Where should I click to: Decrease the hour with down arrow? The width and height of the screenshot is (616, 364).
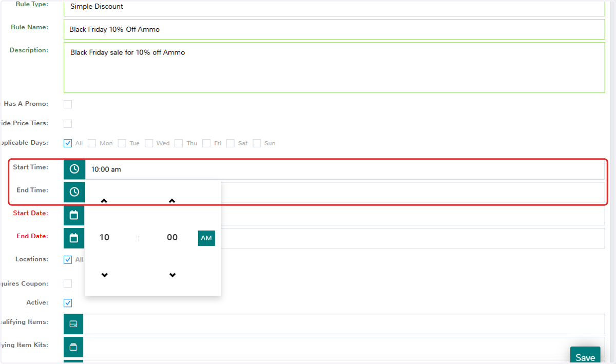pyautogui.click(x=104, y=275)
